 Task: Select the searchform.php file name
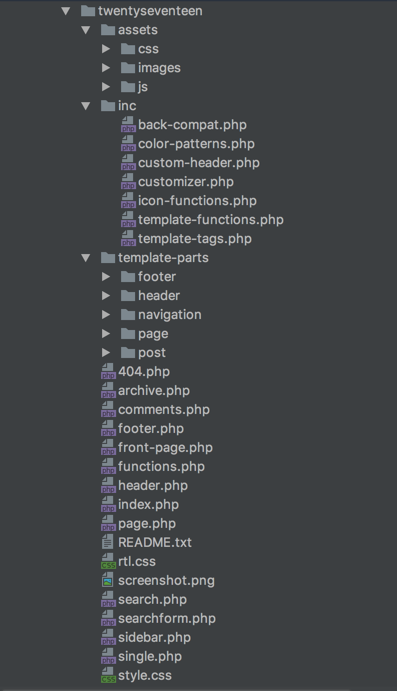pos(167,618)
